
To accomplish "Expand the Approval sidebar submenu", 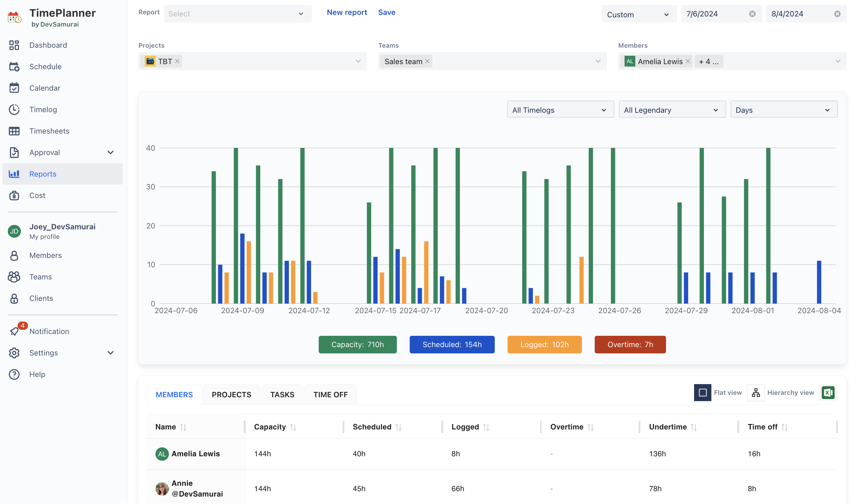I will click(x=110, y=153).
